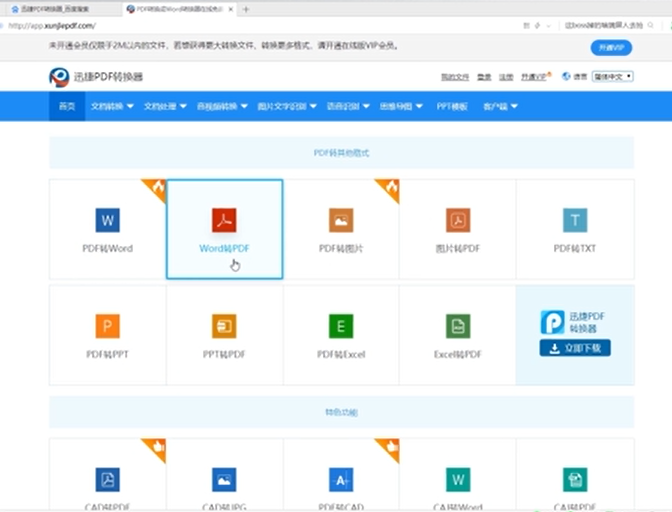Click the URL address field
The width and height of the screenshot is (672, 512).
click(x=257, y=26)
